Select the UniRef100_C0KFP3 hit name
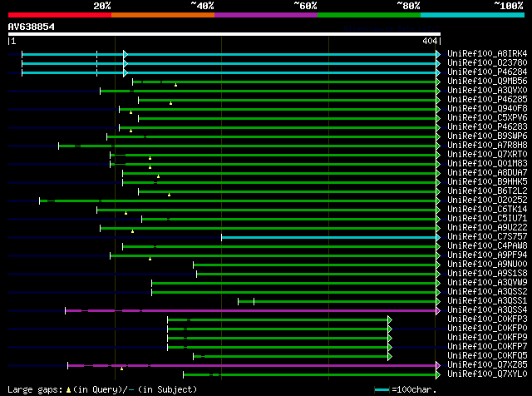532x396 pixels. (x=487, y=319)
